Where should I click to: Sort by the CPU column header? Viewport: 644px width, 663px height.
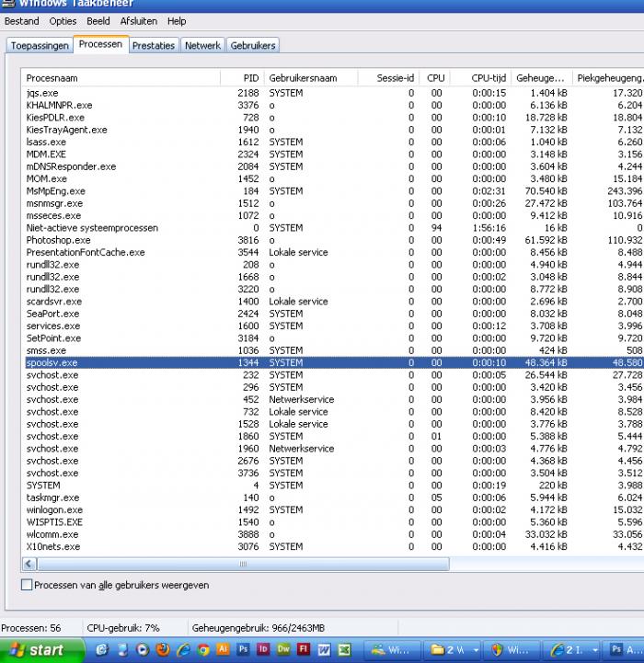[435, 78]
